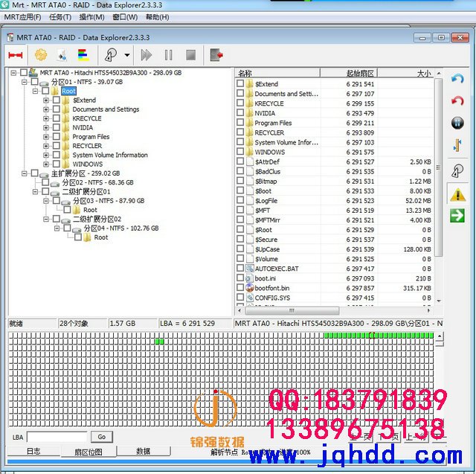Screen dimensions: 476x474
Task: Click the AUTOEXEC.BAT file icon
Action: pyautogui.click(x=250, y=269)
